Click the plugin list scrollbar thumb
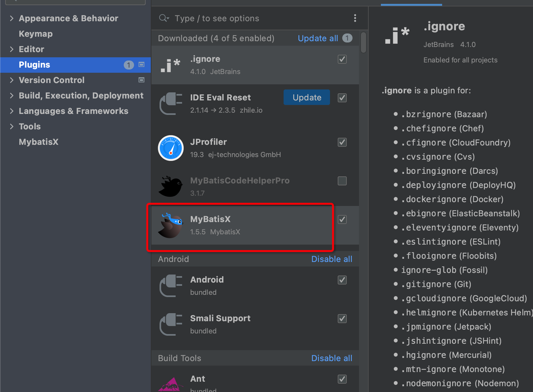The width and height of the screenshot is (533, 392). (x=363, y=42)
